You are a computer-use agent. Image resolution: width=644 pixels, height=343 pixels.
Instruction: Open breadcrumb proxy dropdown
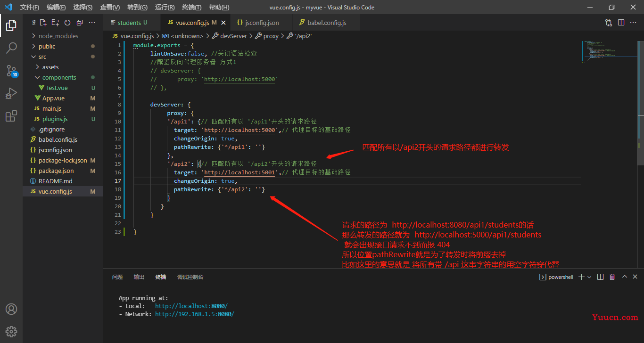click(267, 36)
